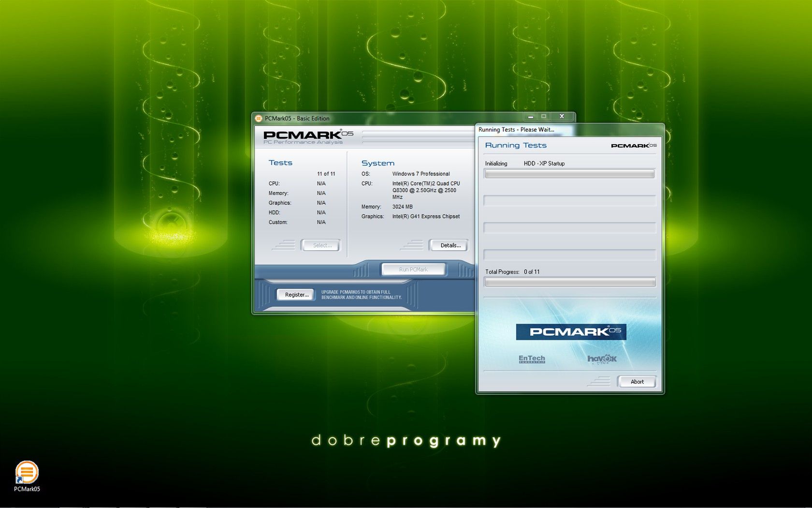Click the Run PCMark button

[x=413, y=269]
